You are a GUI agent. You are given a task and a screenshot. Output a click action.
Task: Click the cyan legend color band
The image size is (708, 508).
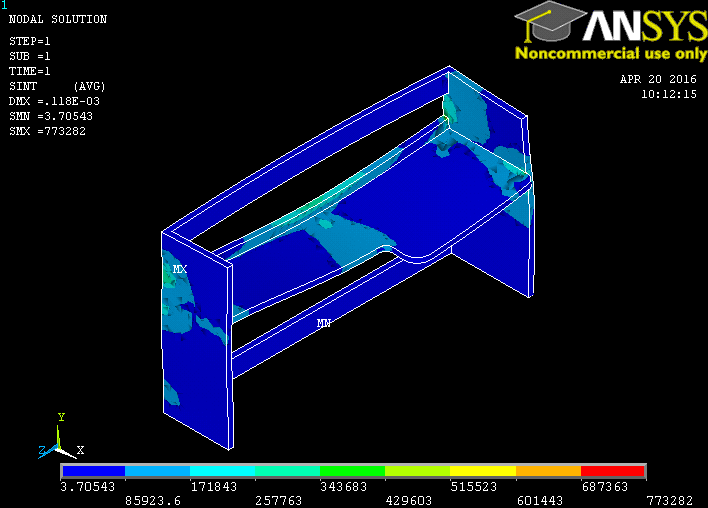[x=223, y=471]
